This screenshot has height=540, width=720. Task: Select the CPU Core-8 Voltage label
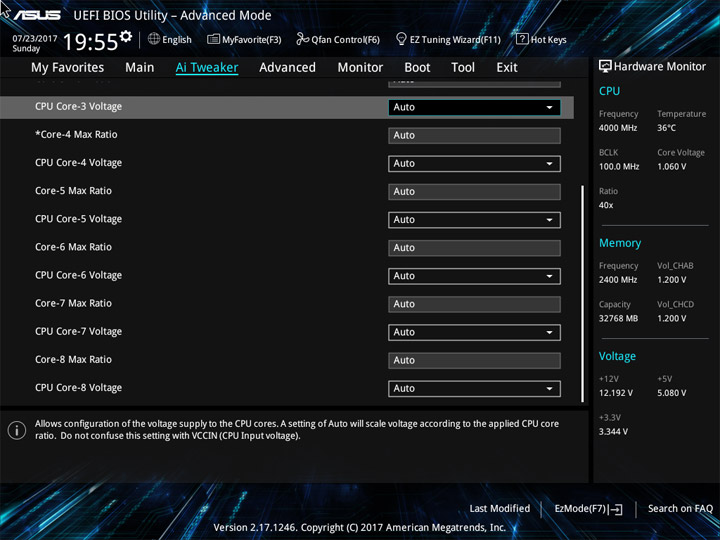point(79,388)
